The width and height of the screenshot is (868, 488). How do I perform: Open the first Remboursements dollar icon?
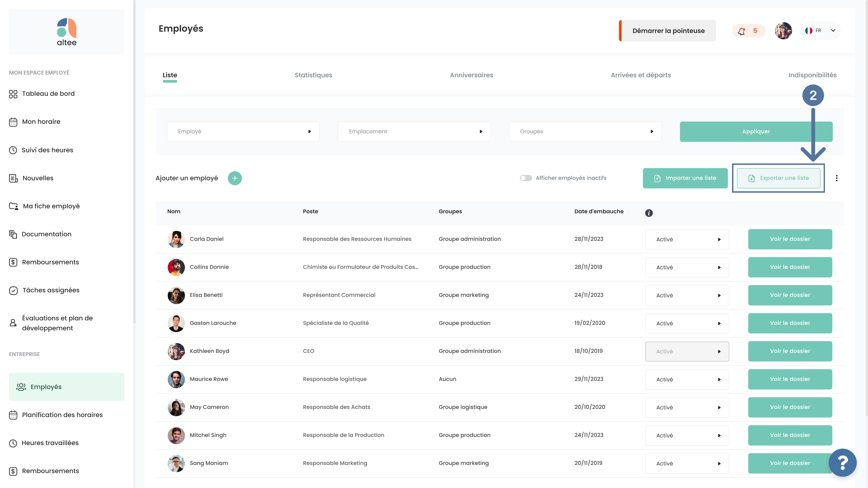click(x=13, y=262)
